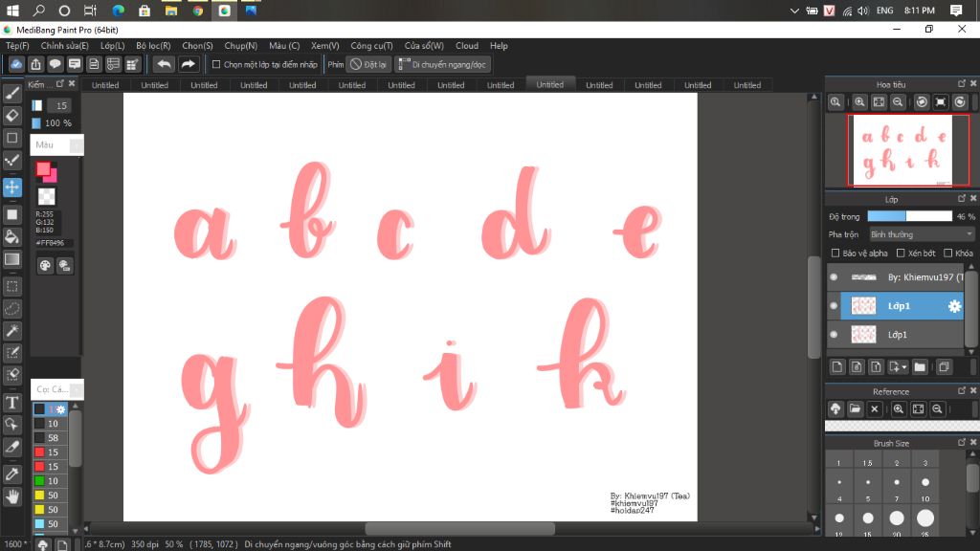Select the Text tool
The width and height of the screenshot is (980, 551).
12,403
